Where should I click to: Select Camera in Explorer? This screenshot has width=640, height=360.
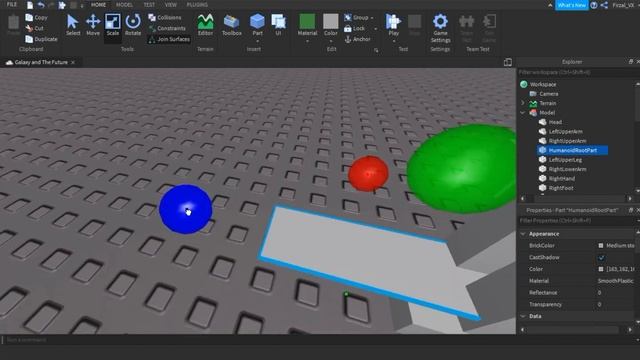[x=549, y=94]
